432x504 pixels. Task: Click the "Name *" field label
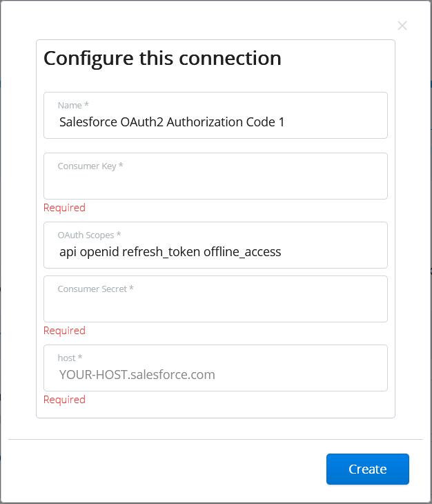(x=73, y=106)
